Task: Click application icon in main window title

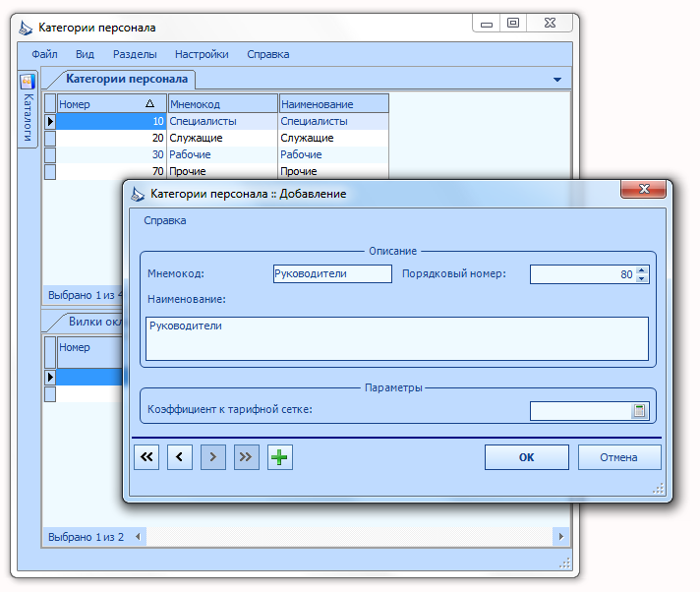Action: [26, 28]
